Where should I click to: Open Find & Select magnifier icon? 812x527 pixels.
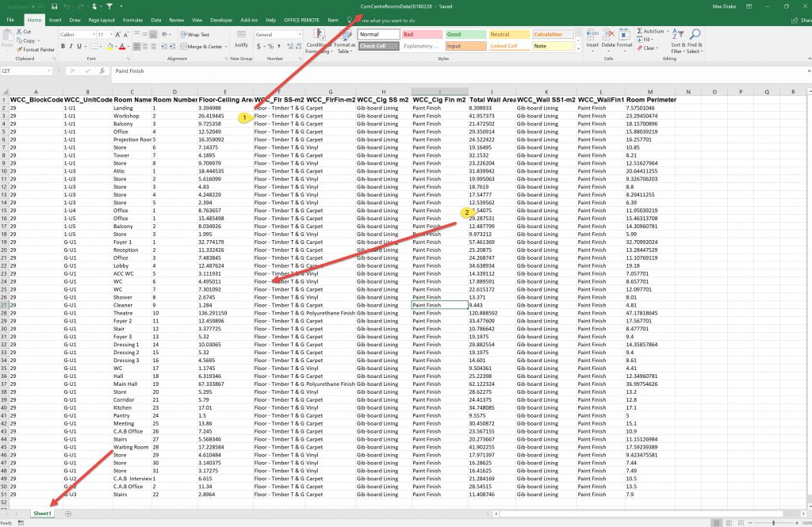coord(695,36)
